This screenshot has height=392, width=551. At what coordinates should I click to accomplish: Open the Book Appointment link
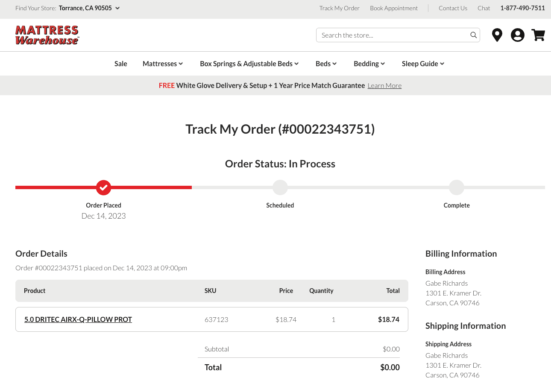(394, 8)
